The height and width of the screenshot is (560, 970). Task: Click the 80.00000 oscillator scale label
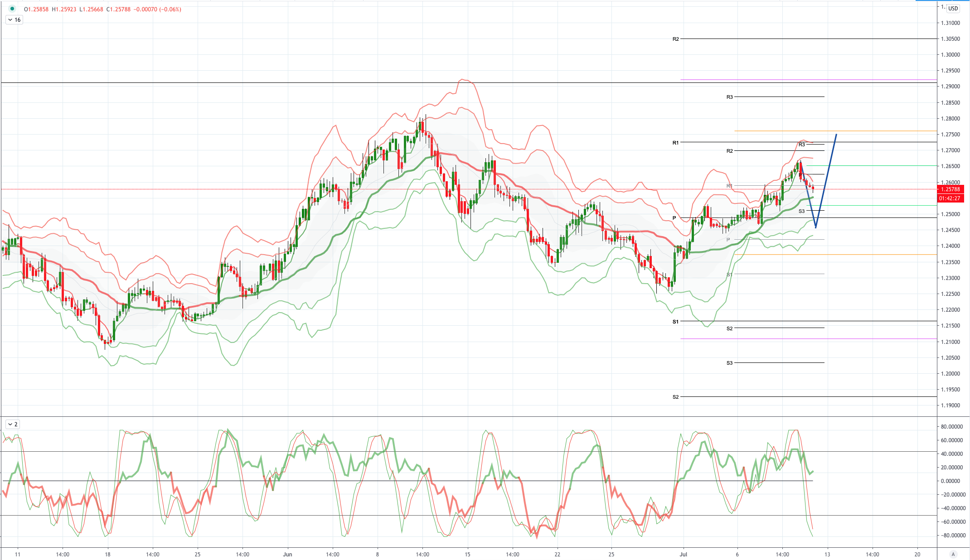951,427
